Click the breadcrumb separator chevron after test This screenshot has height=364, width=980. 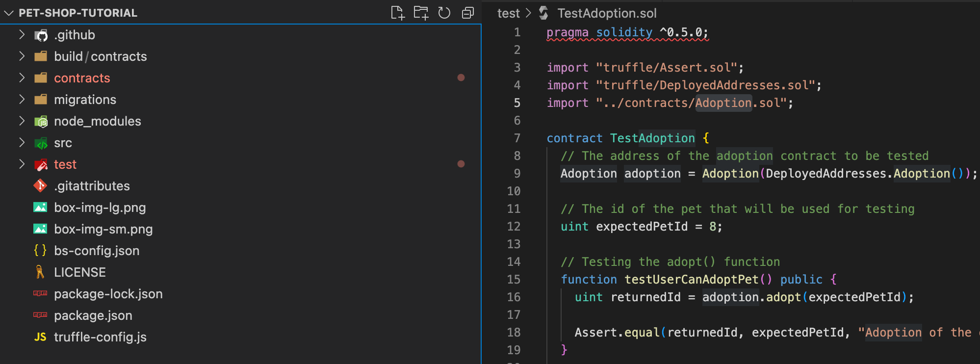click(x=528, y=13)
